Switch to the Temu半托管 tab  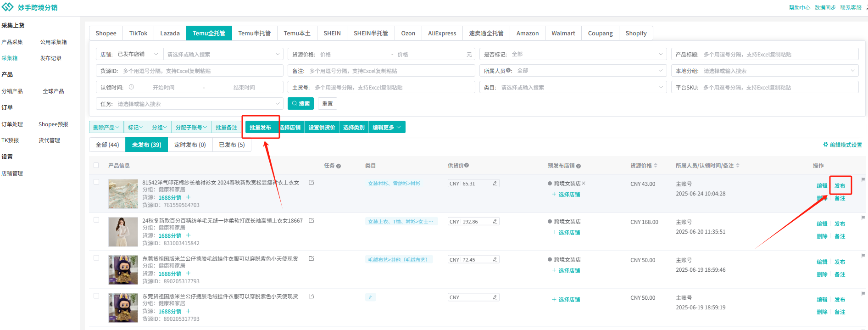pos(255,33)
